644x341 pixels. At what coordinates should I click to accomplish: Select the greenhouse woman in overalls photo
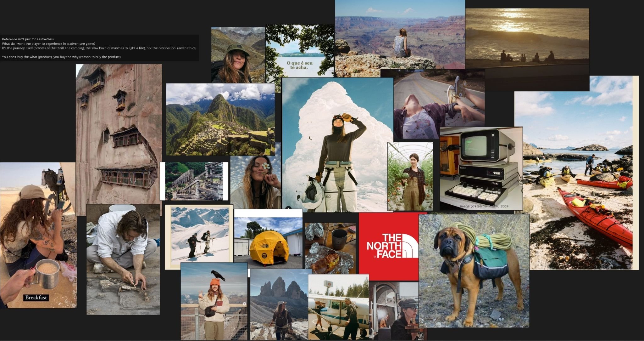410,176
